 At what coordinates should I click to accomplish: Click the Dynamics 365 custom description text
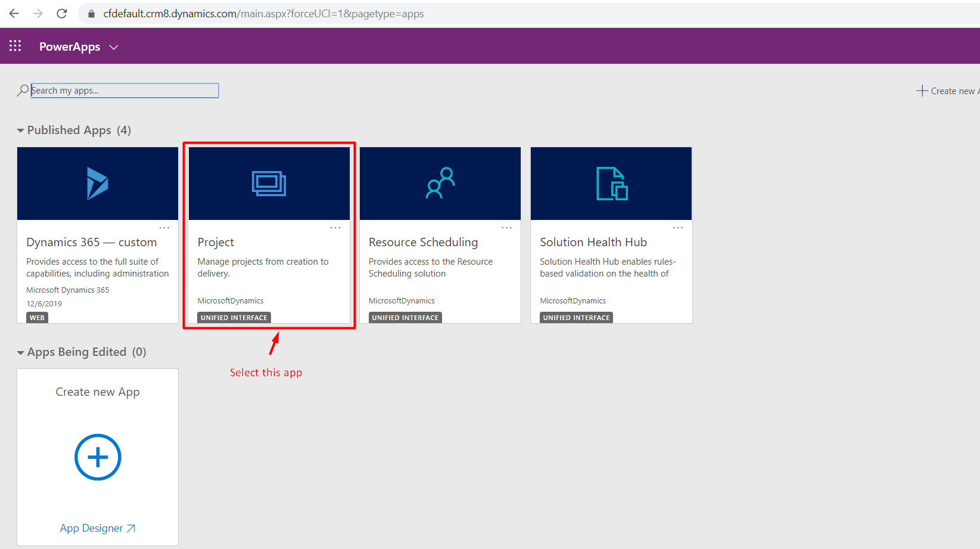coord(98,268)
